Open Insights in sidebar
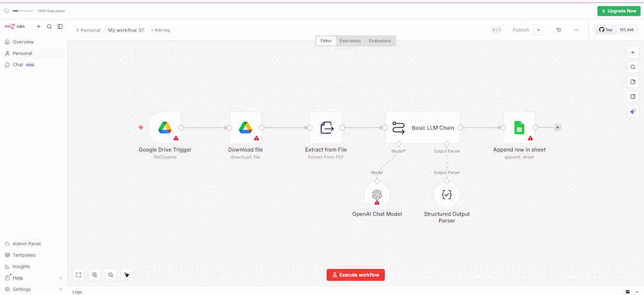Screen dimensions: 644x295 point(33,267)
